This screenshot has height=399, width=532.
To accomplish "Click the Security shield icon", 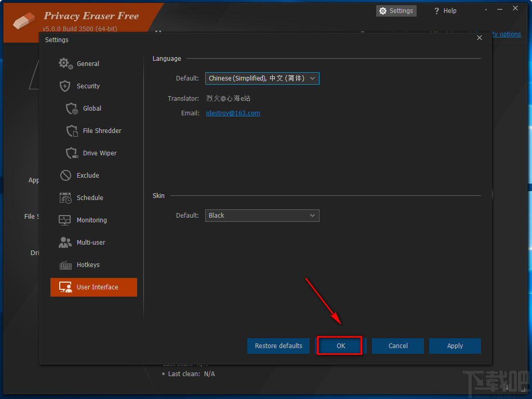I will pyautogui.click(x=65, y=86).
